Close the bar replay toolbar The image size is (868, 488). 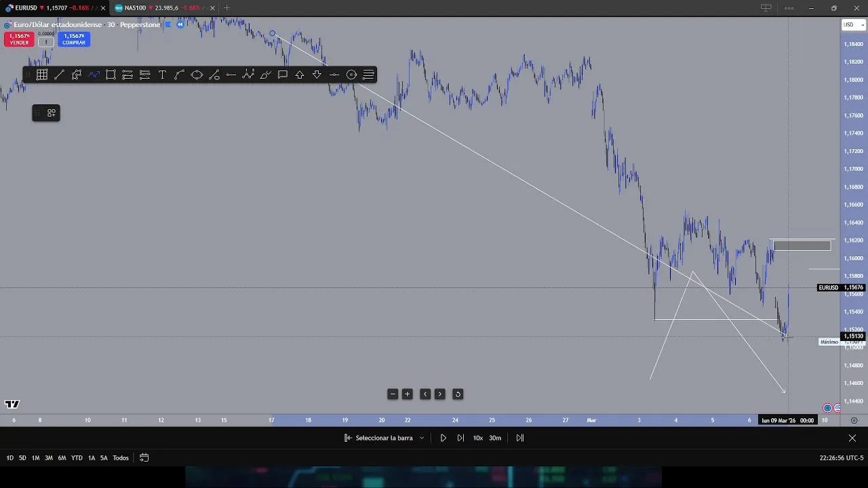point(852,438)
